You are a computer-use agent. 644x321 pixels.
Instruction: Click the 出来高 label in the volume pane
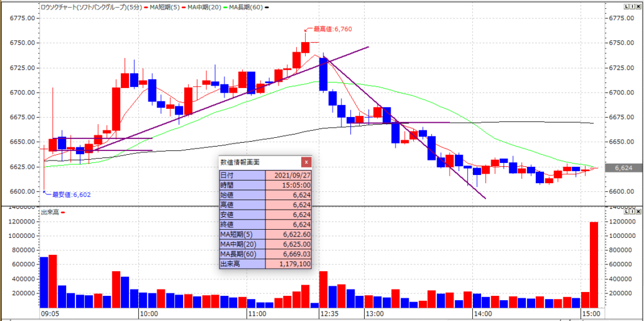(50, 212)
